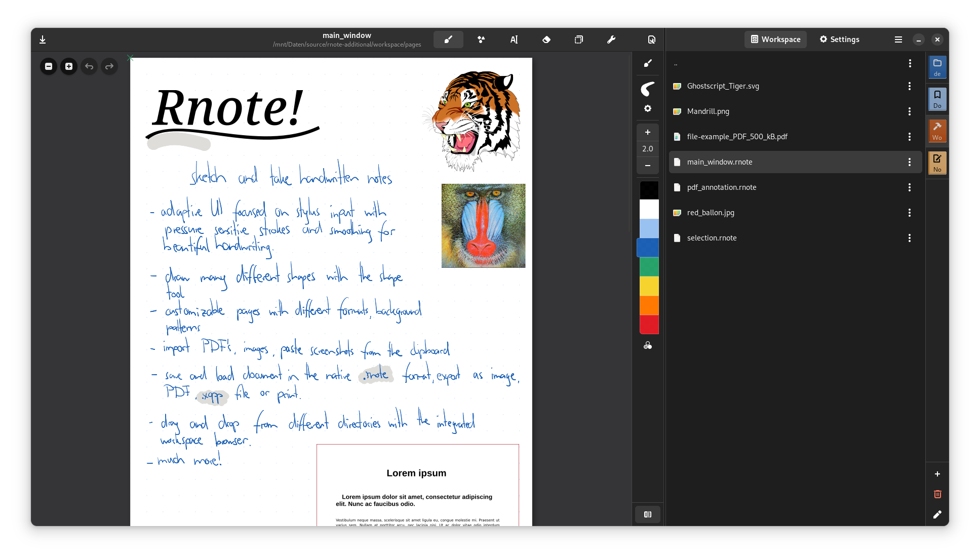Select the Brush pen tool in header
This screenshot has width=980, height=560.
[448, 39]
